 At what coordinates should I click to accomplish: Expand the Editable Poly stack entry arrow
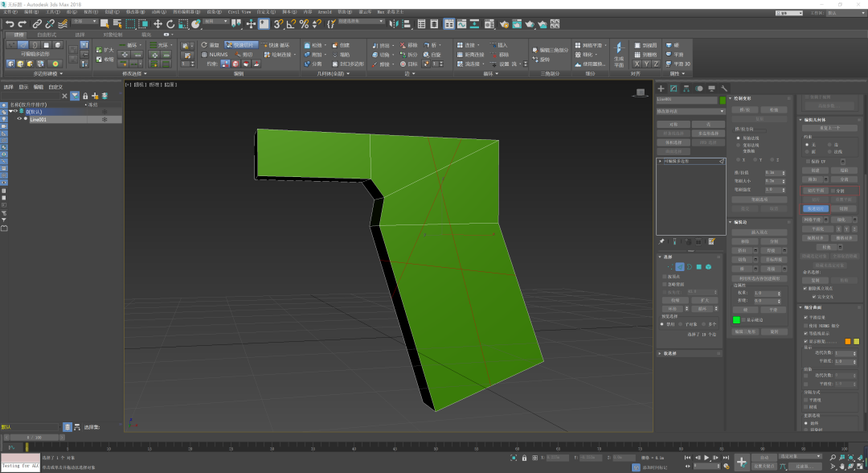click(660, 161)
